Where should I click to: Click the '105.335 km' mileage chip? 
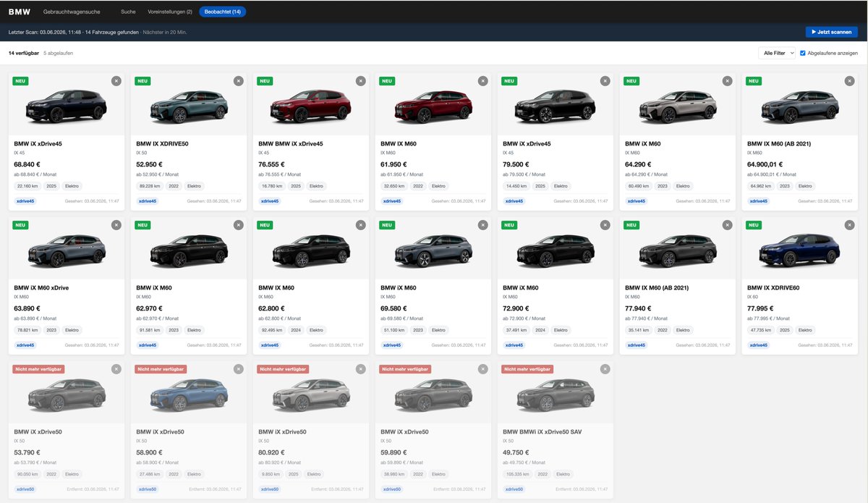click(x=516, y=474)
